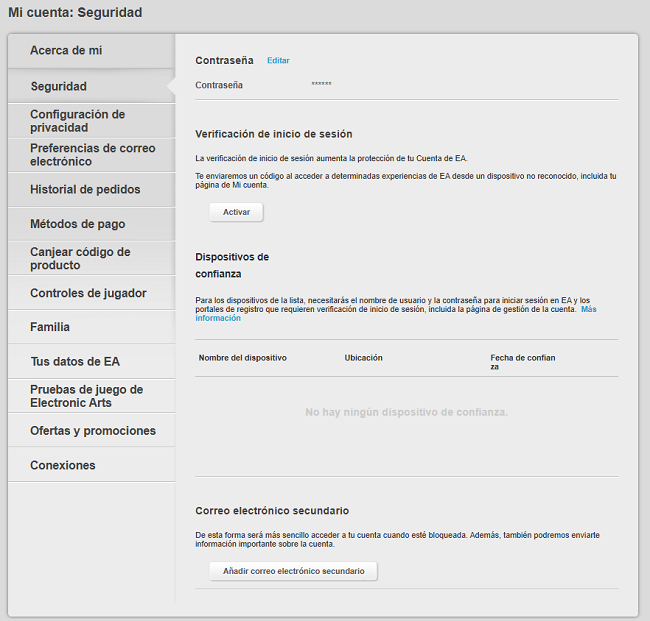Image resolution: width=650 pixels, height=621 pixels.
Task: Open the Conexiones tab
Action: coord(63,465)
